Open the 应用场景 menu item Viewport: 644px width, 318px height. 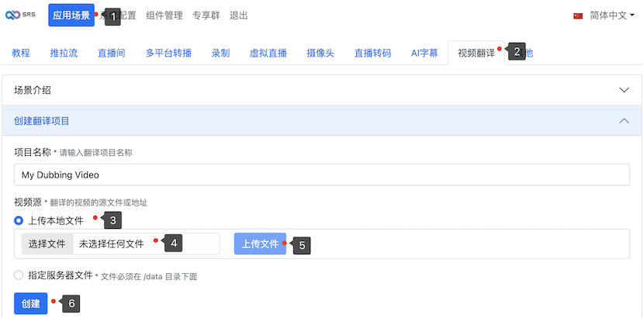[x=71, y=16]
